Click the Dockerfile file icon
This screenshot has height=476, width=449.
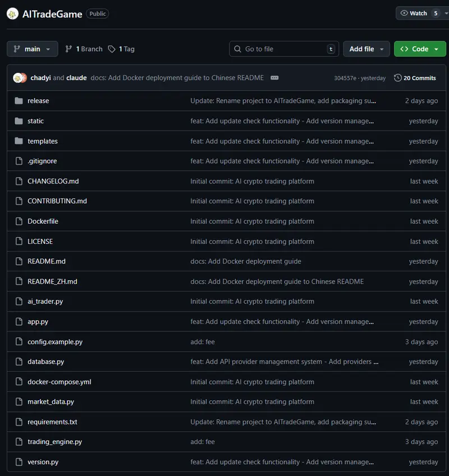click(x=19, y=221)
